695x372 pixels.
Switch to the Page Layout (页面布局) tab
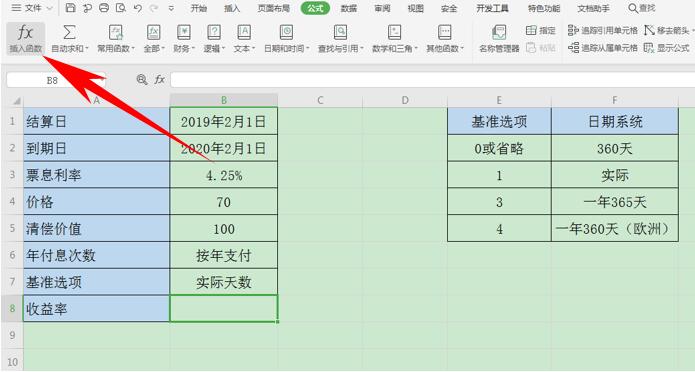(273, 8)
